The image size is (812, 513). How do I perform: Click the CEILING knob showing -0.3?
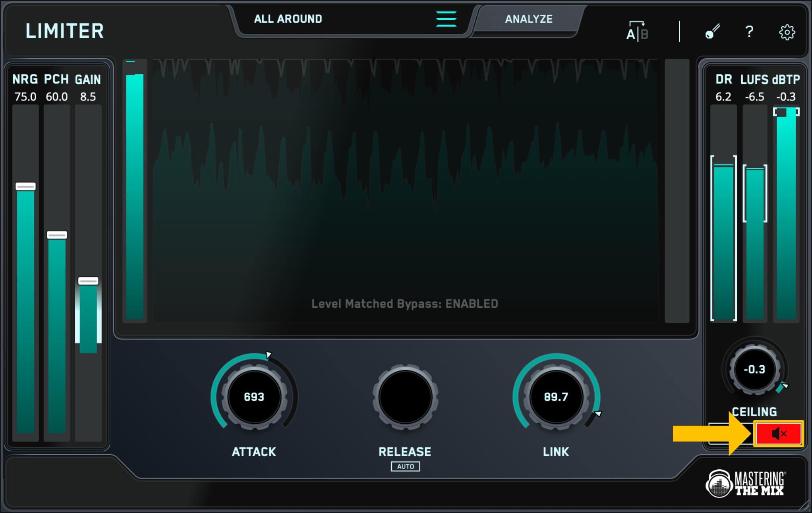(x=754, y=369)
